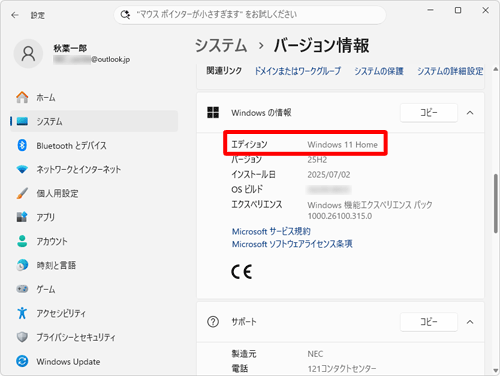This screenshot has width=500, height=376.
Task: Click the back arrow in Settings header
Action: point(15,15)
